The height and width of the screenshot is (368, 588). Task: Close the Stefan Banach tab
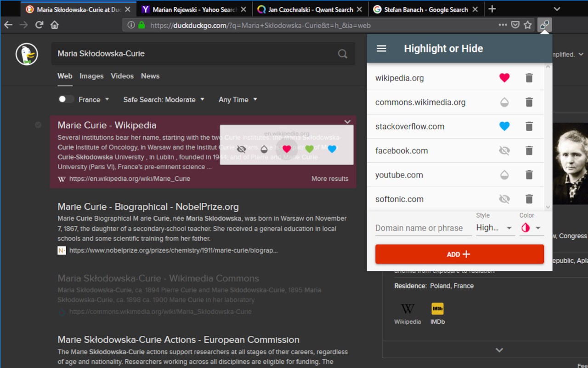(475, 9)
